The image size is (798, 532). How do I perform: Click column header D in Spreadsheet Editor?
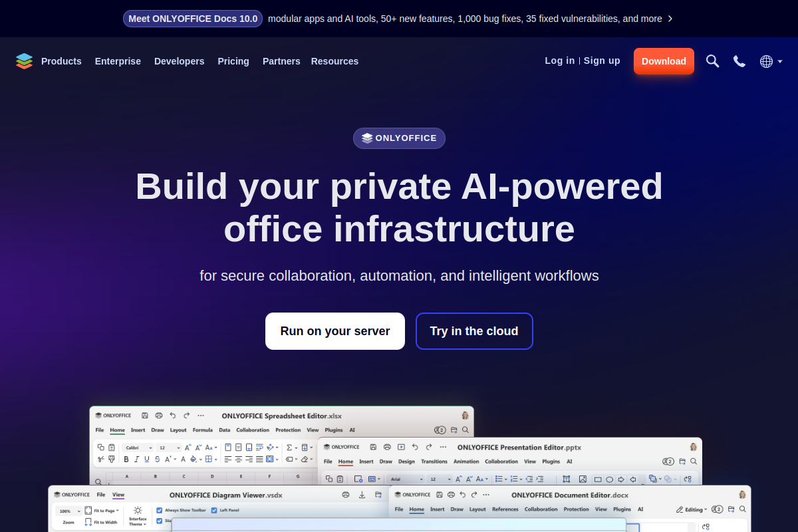(x=212, y=477)
